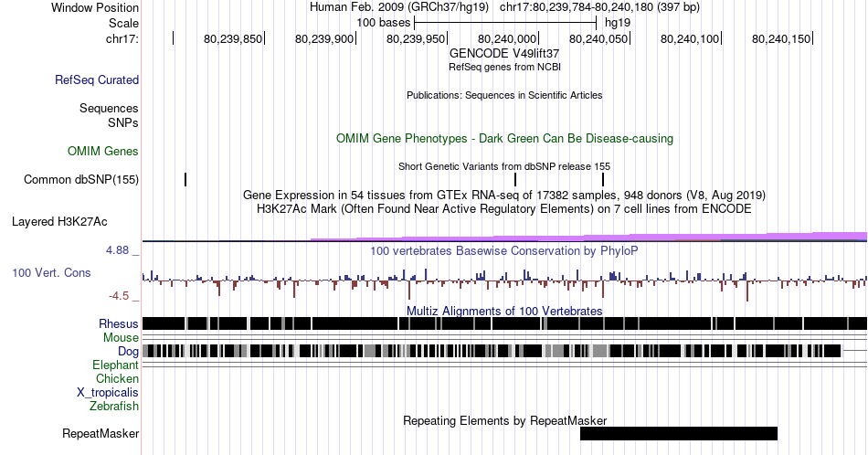Click the Rhesus alignment label

coord(119,323)
